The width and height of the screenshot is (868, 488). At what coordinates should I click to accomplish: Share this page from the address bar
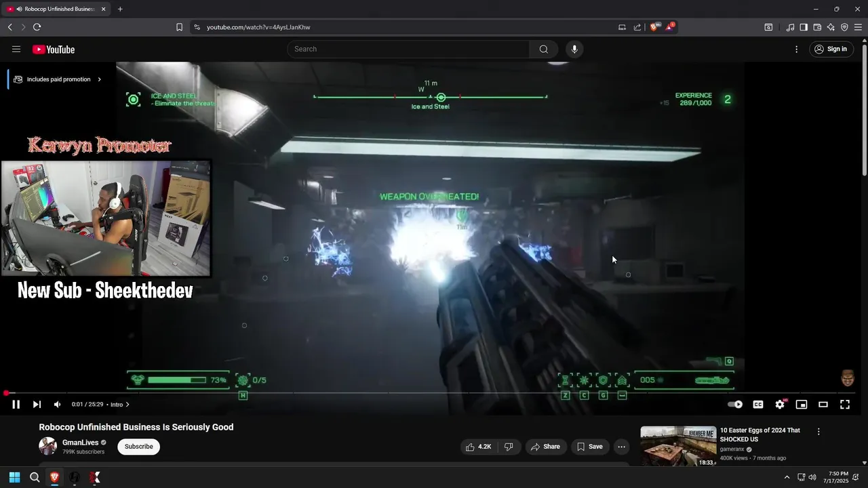coord(637,27)
